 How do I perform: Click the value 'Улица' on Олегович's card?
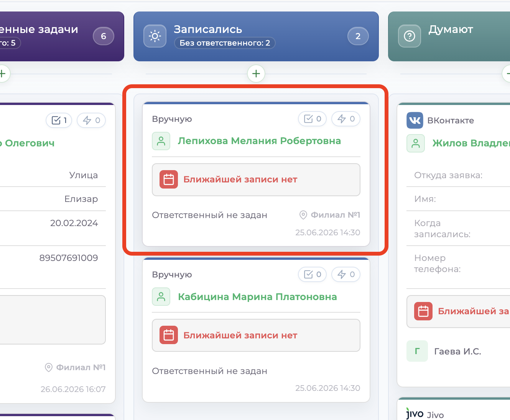[x=83, y=175]
